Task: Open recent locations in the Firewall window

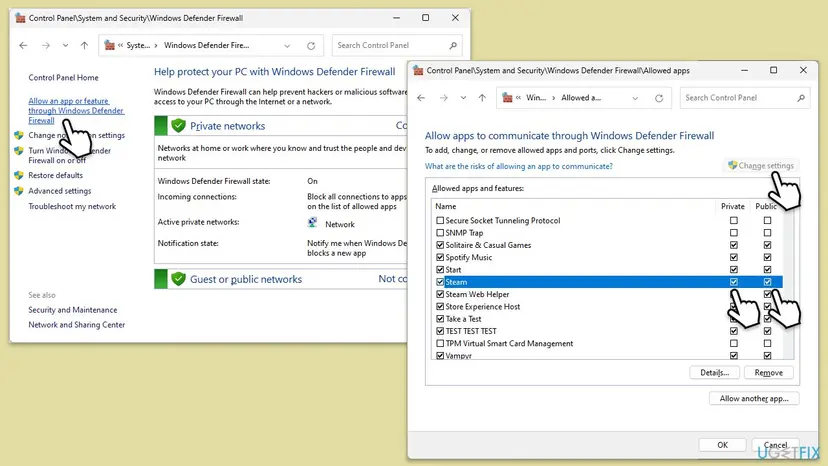Action: click(65, 45)
